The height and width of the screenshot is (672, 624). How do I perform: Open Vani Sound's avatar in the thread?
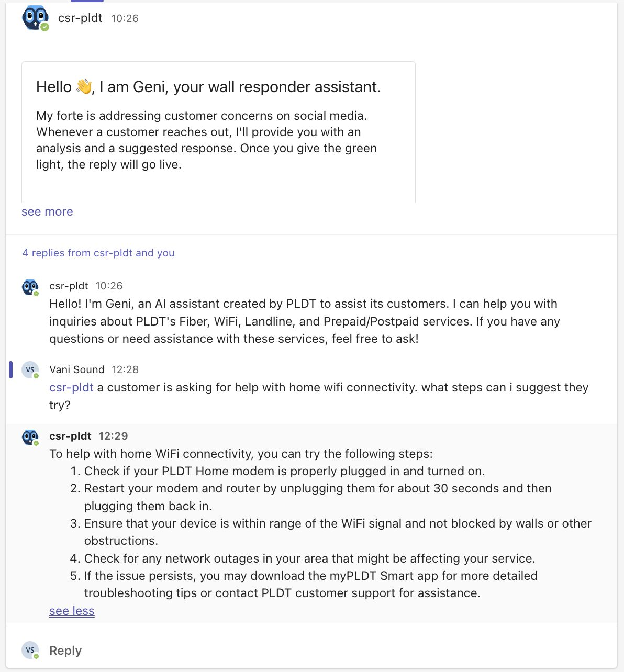click(30, 369)
